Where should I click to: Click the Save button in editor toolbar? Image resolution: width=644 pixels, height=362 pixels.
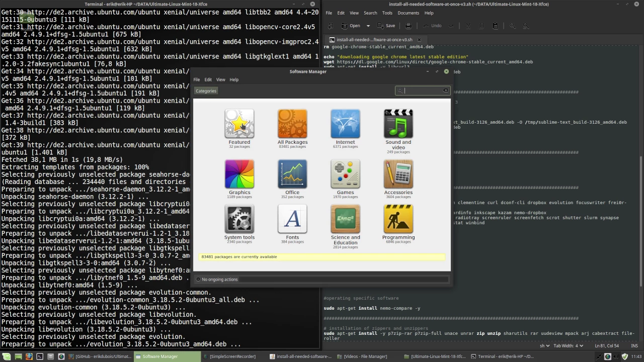[386, 26]
